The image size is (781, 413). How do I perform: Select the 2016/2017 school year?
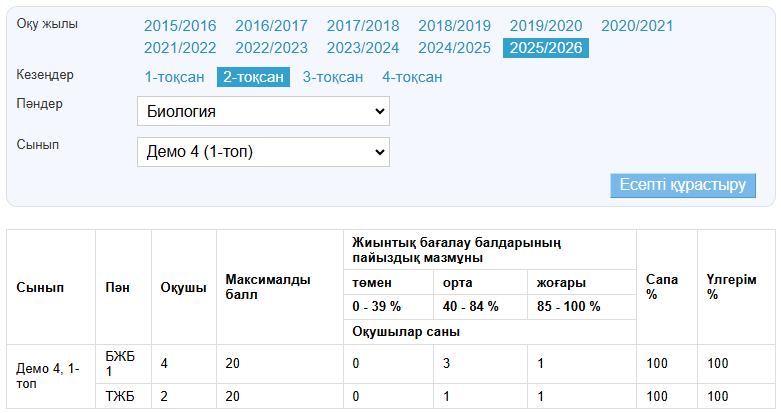tap(271, 26)
